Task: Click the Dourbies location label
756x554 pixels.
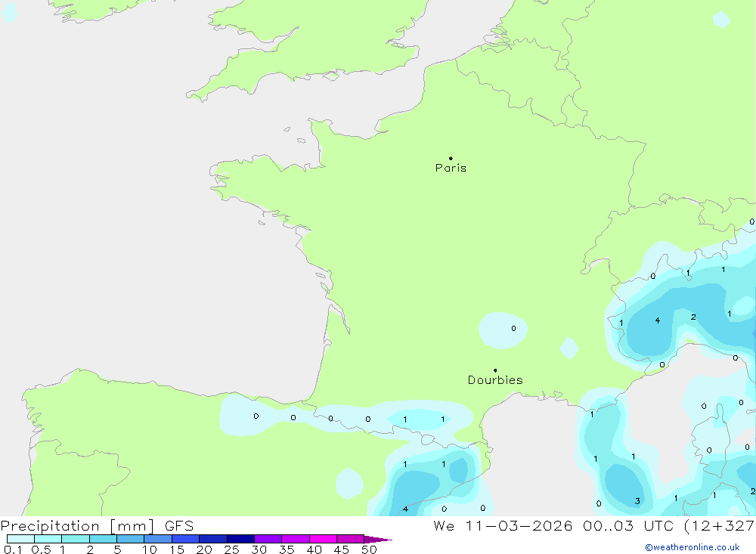Action: coord(495,380)
